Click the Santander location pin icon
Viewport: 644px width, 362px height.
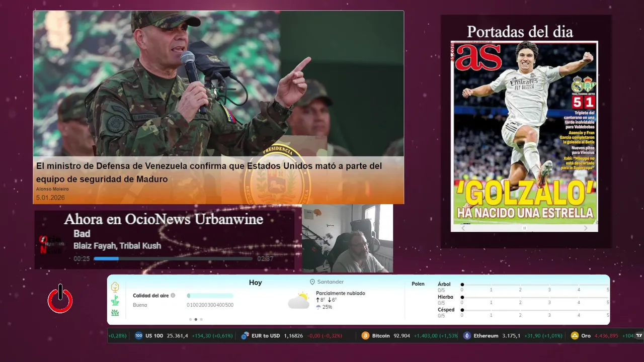coord(312,282)
